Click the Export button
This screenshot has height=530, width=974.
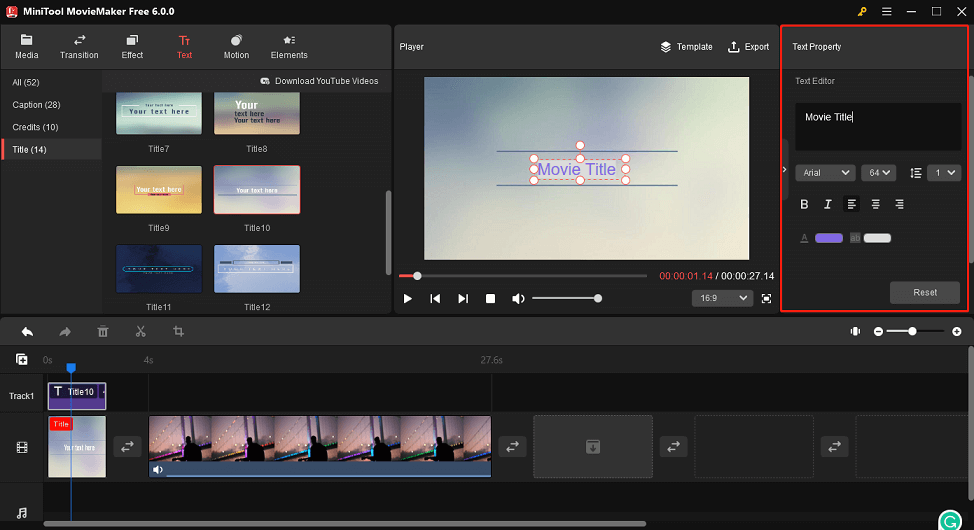pyautogui.click(x=749, y=47)
